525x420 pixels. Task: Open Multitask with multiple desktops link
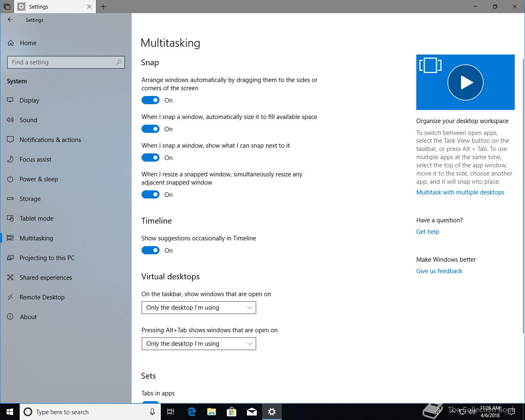(460, 192)
